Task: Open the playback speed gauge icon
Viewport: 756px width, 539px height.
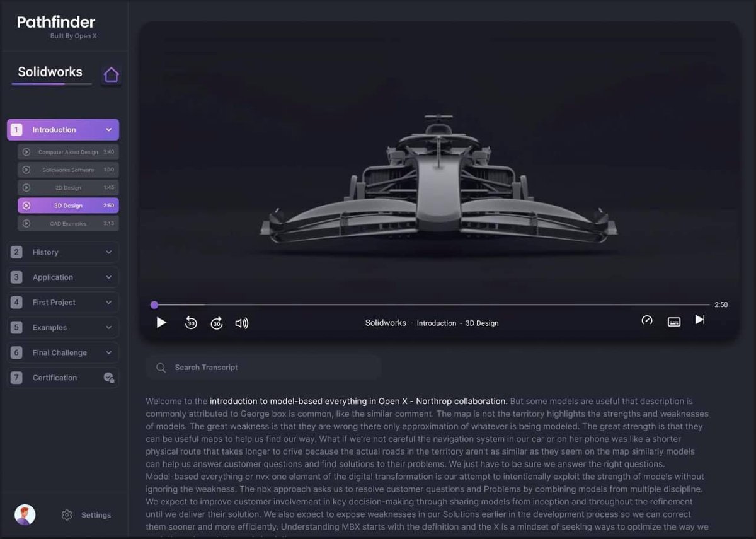Action: pyautogui.click(x=647, y=320)
